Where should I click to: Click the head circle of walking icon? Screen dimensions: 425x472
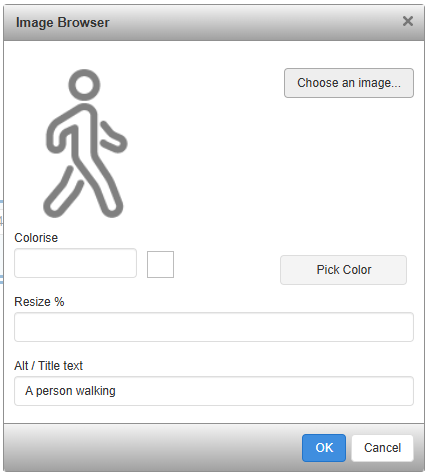tap(84, 85)
